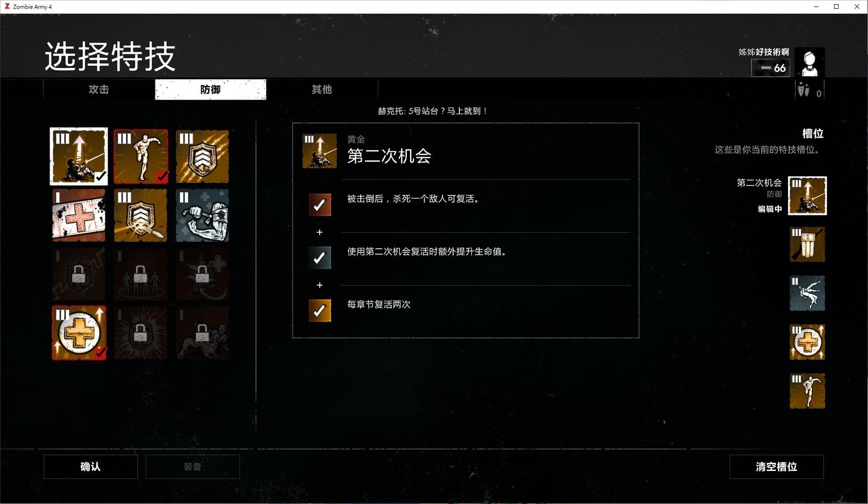The width and height of the screenshot is (868, 504).
Task: Click the player avatar portrait
Action: (809, 62)
